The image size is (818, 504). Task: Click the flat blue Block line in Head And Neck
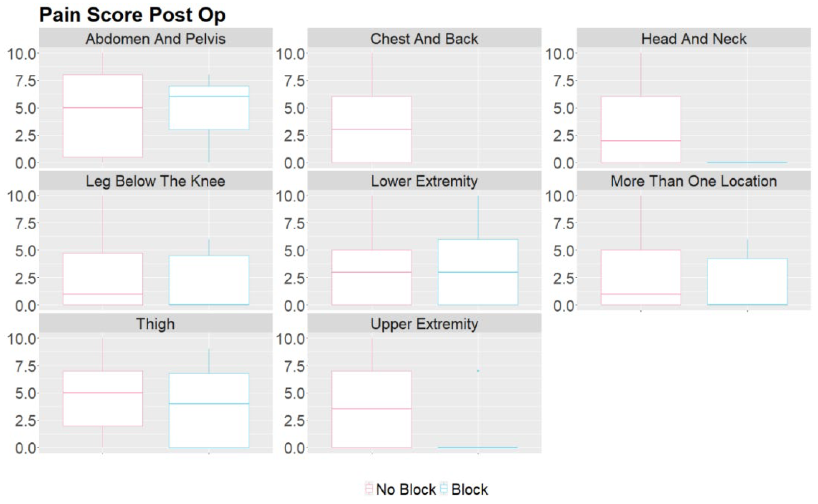point(747,162)
